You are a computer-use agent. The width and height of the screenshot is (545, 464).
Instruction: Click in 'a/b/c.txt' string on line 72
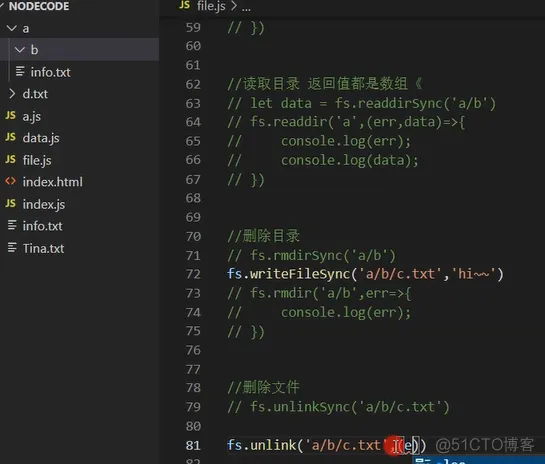point(400,274)
